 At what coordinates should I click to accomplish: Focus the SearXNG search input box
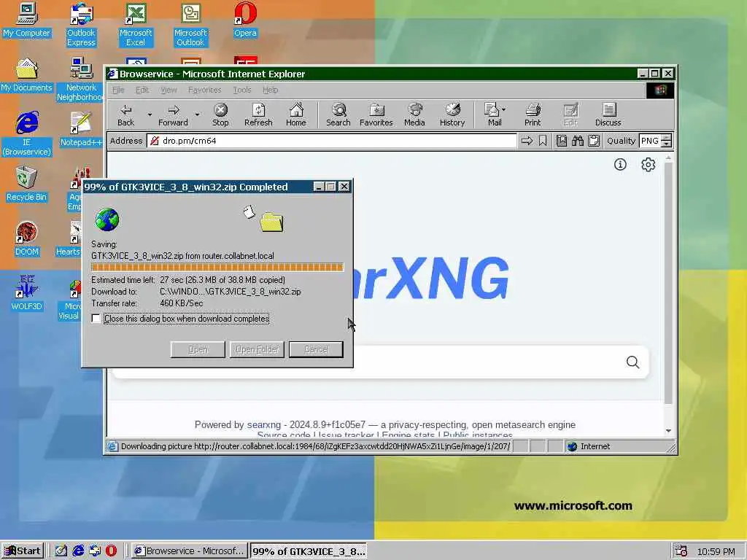coord(367,362)
